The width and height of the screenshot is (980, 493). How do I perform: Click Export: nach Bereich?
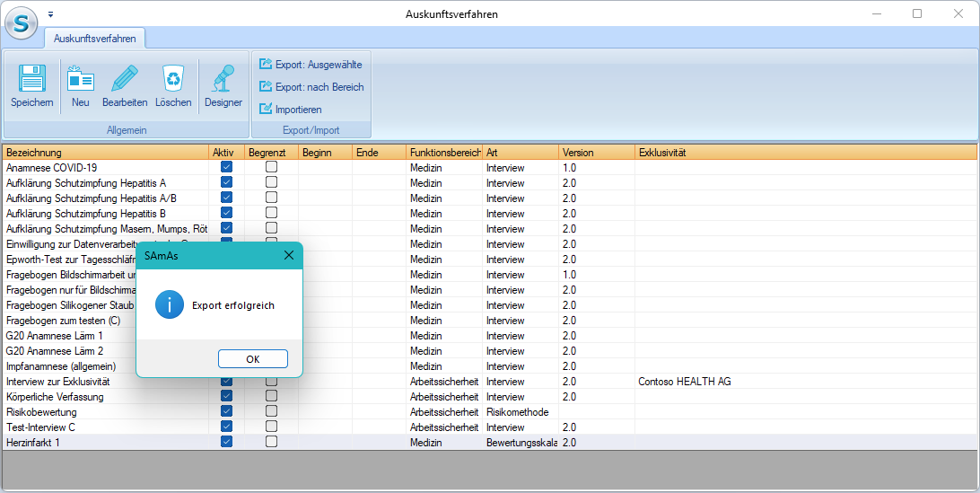coord(319,87)
